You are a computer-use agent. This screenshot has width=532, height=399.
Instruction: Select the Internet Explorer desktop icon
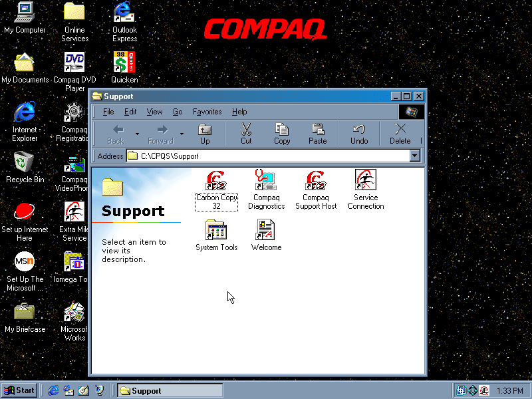tap(25, 122)
